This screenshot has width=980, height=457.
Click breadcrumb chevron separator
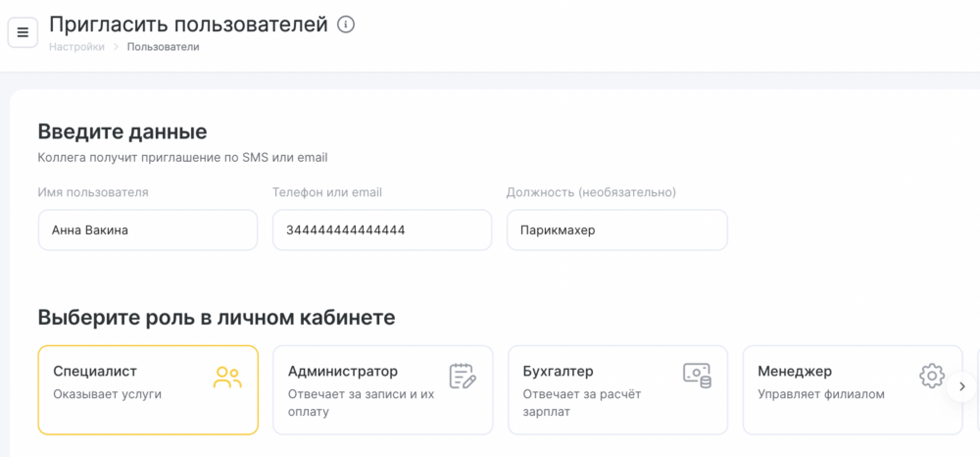coord(117,47)
